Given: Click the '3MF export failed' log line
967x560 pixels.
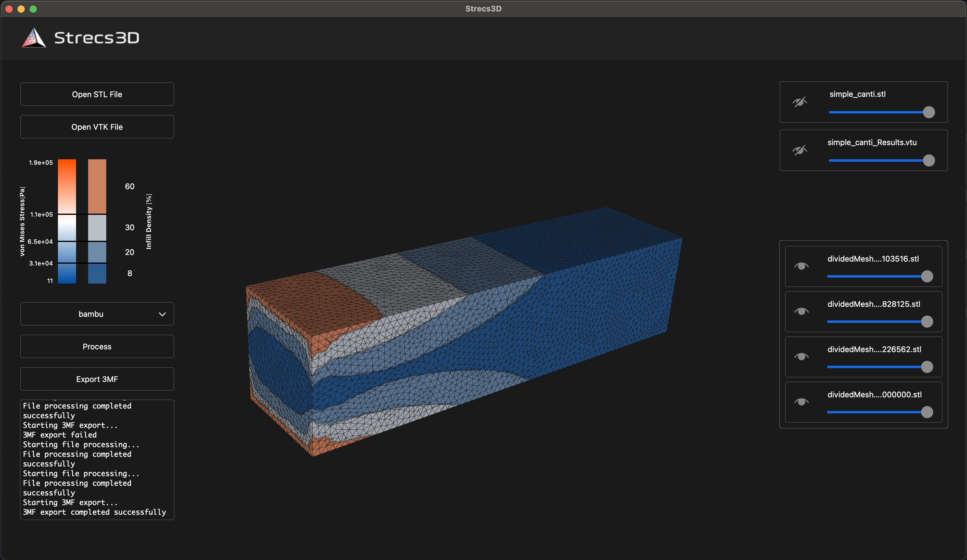Looking at the screenshot, I should (x=60, y=434).
